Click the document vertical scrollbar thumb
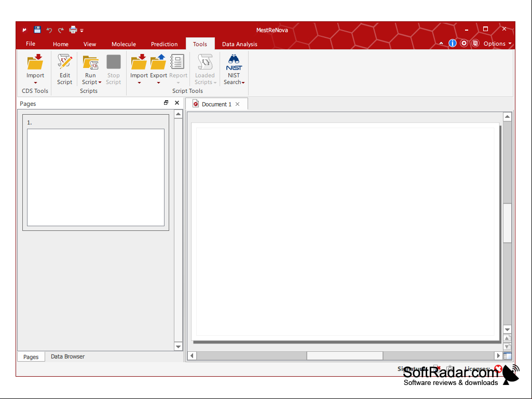Image resolution: width=532 pixels, height=399 pixels. coord(507,223)
